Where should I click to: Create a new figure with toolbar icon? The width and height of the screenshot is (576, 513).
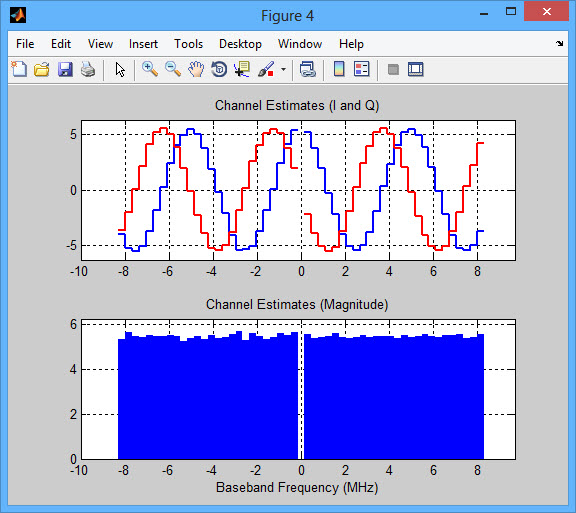coord(19,69)
